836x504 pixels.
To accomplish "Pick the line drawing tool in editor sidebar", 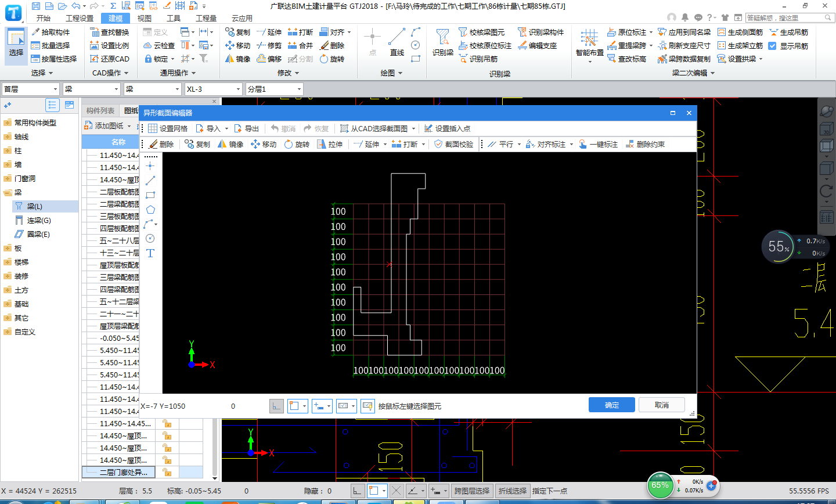I will (x=150, y=181).
